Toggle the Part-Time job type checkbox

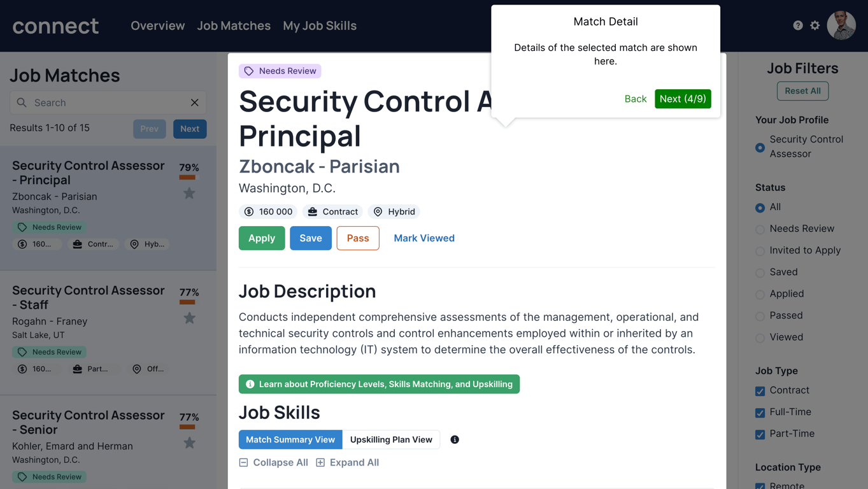(760, 434)
